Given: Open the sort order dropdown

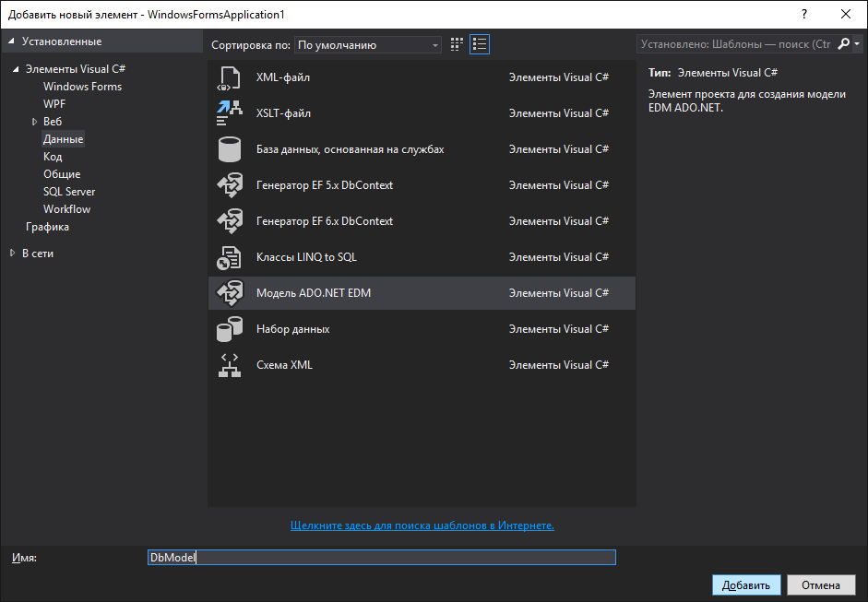Looking at the screenshot, I should [x=367, y=45].
